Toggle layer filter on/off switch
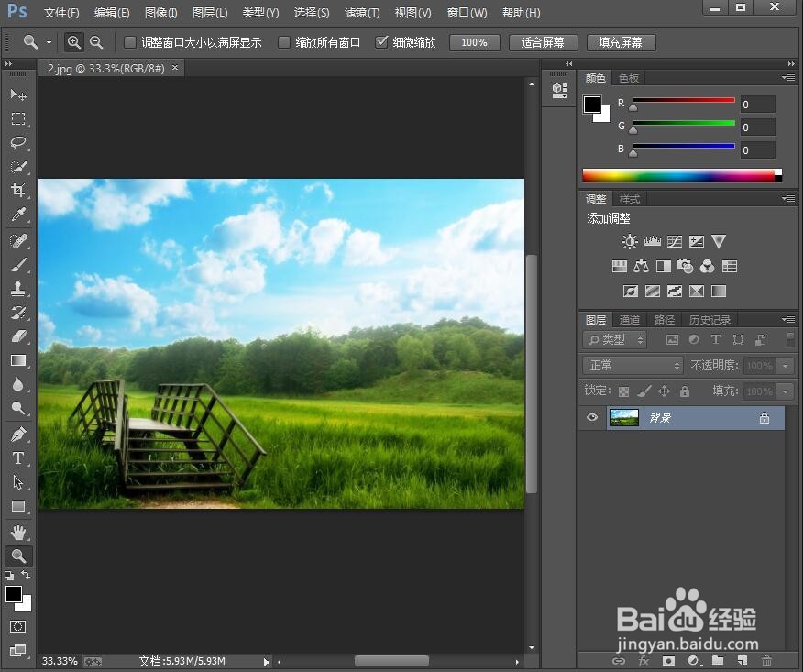This screenshot has height=672, width=803. (x=791, y=339)
